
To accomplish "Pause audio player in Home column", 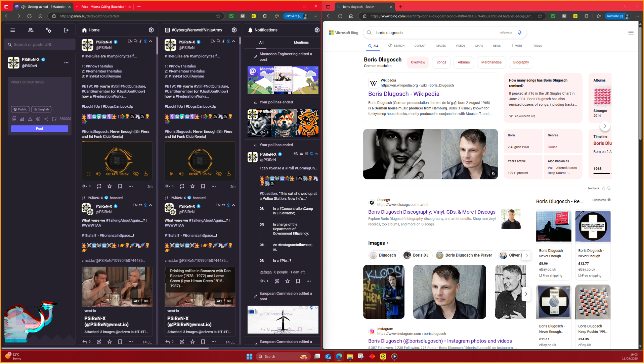I will pyautogui.click(x=88, y=174).
